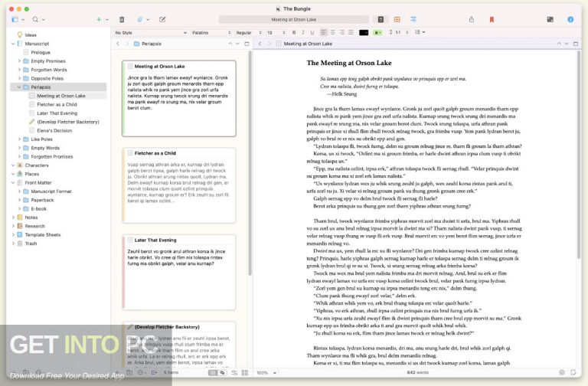588x386 pixels.
Task: Collapse the Periapsis folder
Action: (x=19, y=87)
